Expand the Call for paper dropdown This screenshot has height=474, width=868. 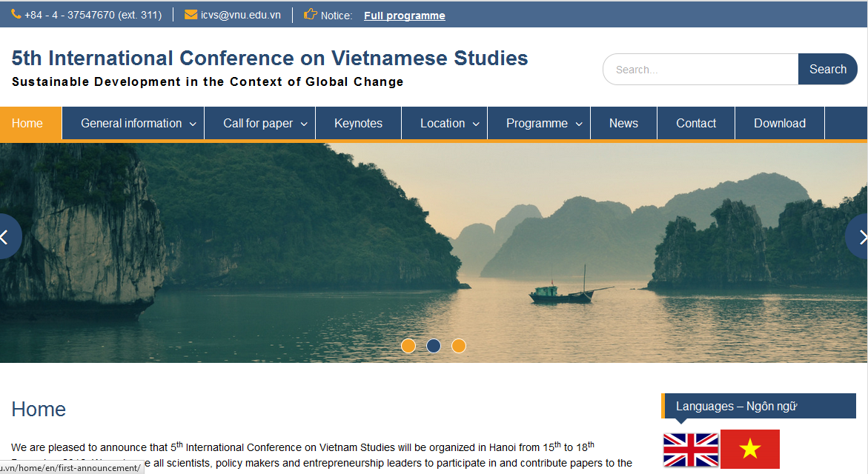264,124
